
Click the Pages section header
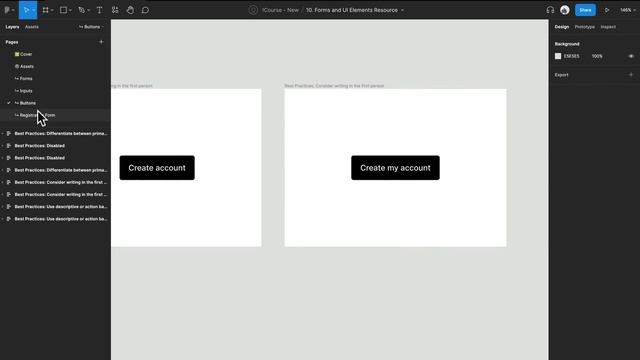[x=12, y=42]
